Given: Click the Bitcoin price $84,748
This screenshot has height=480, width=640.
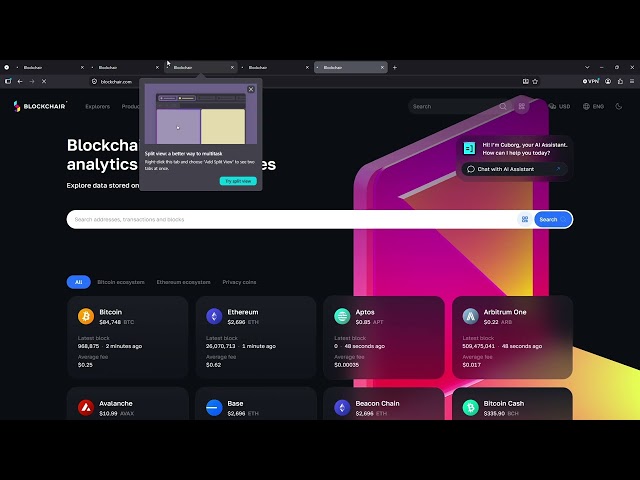Looking at the screenshot, I should coord(110,322).
